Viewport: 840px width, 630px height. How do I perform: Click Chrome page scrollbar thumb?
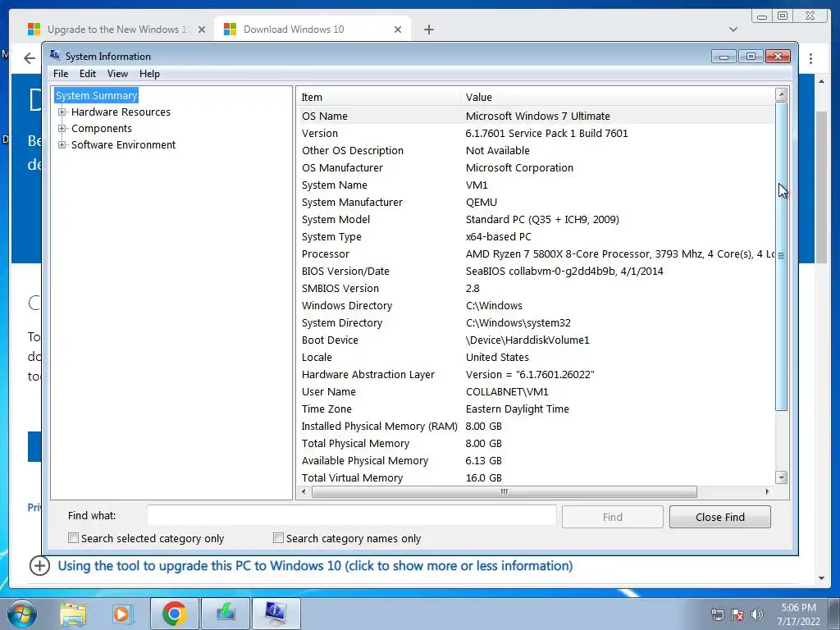tap(821, 188)
